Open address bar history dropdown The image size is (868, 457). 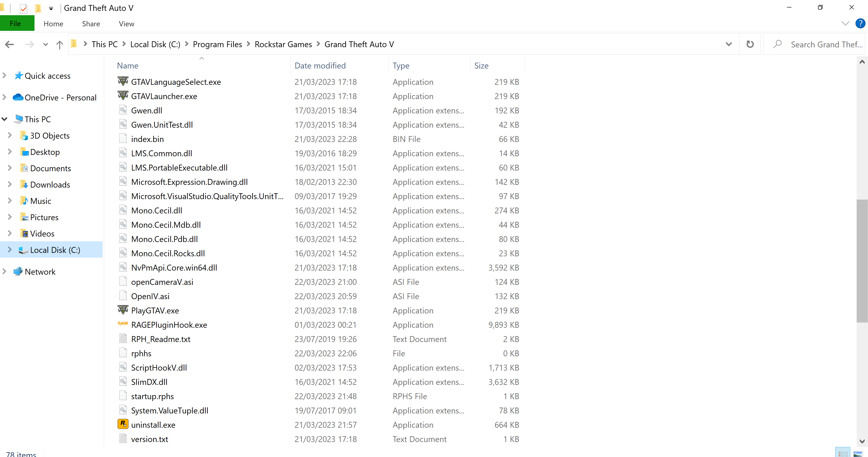728,44
